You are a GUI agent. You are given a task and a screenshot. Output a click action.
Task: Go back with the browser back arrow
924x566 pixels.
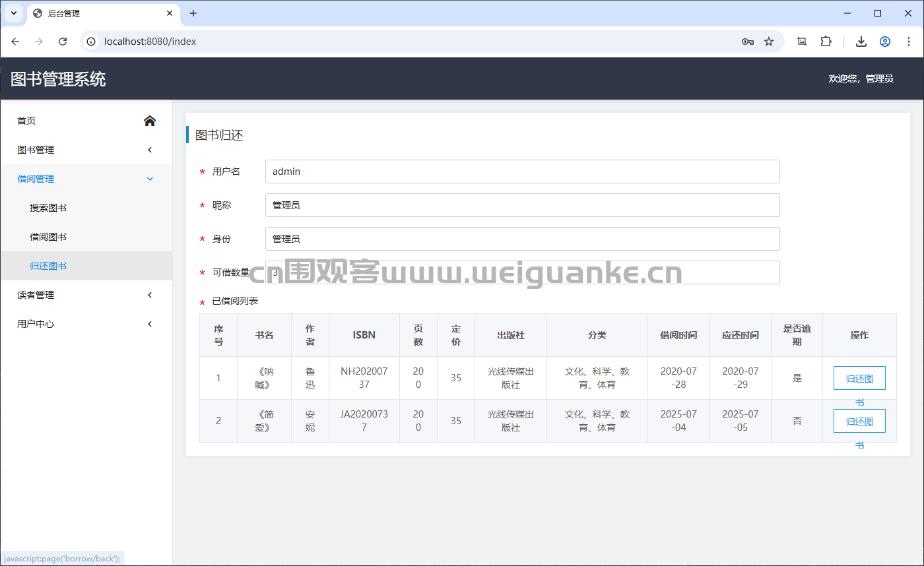[x=15, y=42]
